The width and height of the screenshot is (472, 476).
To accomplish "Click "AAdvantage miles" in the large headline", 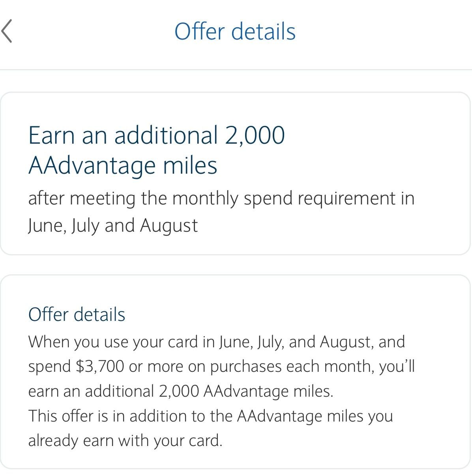I will coord(123,165).
